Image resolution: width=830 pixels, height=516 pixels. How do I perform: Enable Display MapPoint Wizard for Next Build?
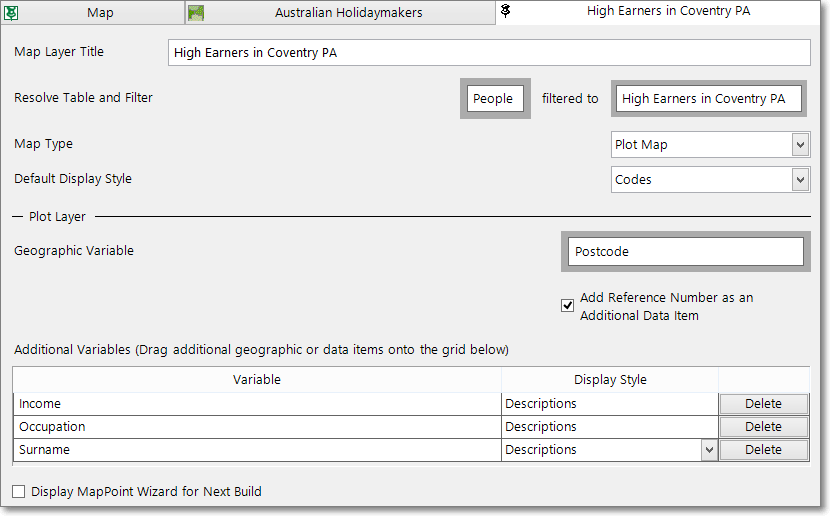pos(19,492)
